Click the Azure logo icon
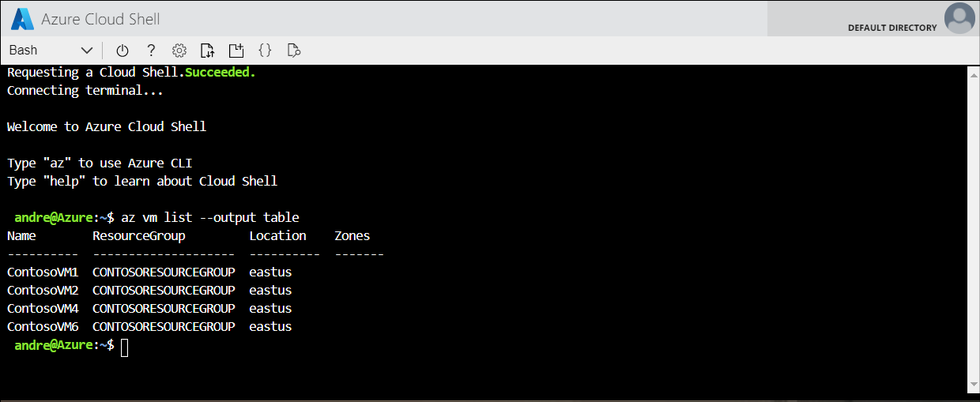This screenshot has height=402, width=980. click(x=22, y=18)
